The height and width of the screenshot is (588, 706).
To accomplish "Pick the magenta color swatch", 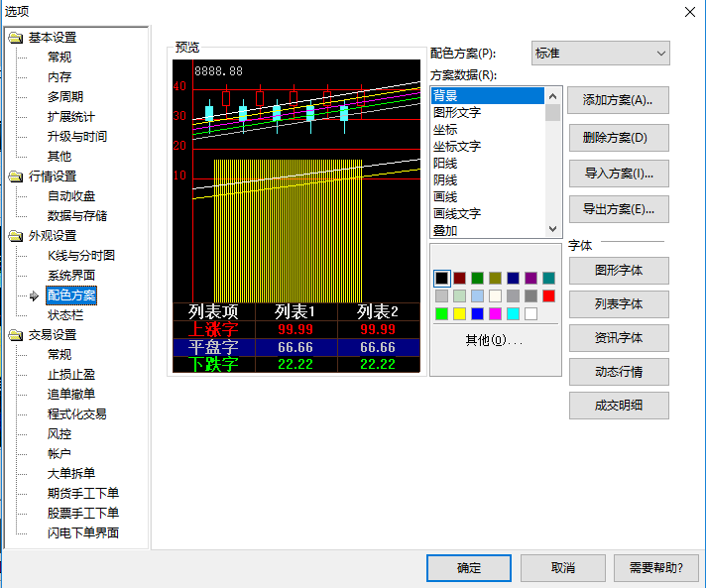I will click(x=495, y=313).
